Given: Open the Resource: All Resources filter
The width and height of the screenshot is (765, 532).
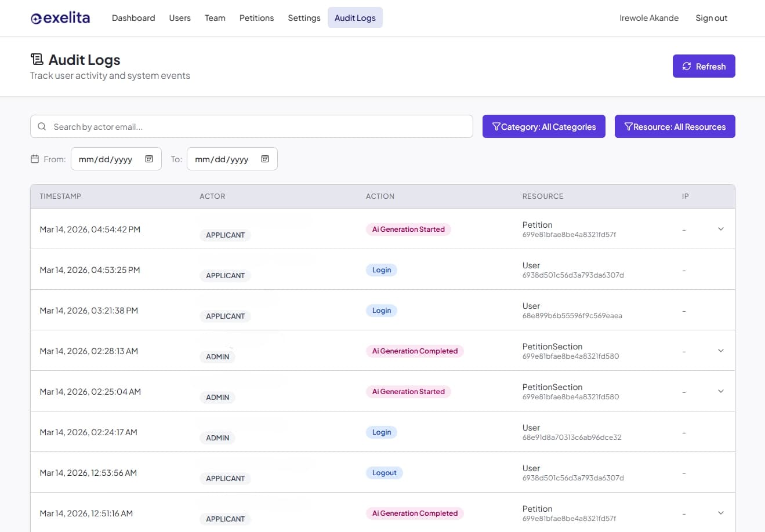Looking at the screenshot, I should 675,126.
